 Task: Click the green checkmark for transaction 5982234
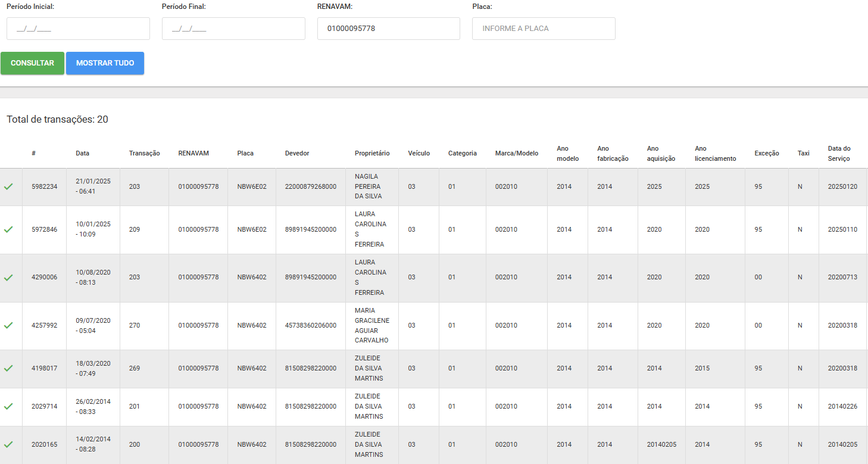(8, 186)
